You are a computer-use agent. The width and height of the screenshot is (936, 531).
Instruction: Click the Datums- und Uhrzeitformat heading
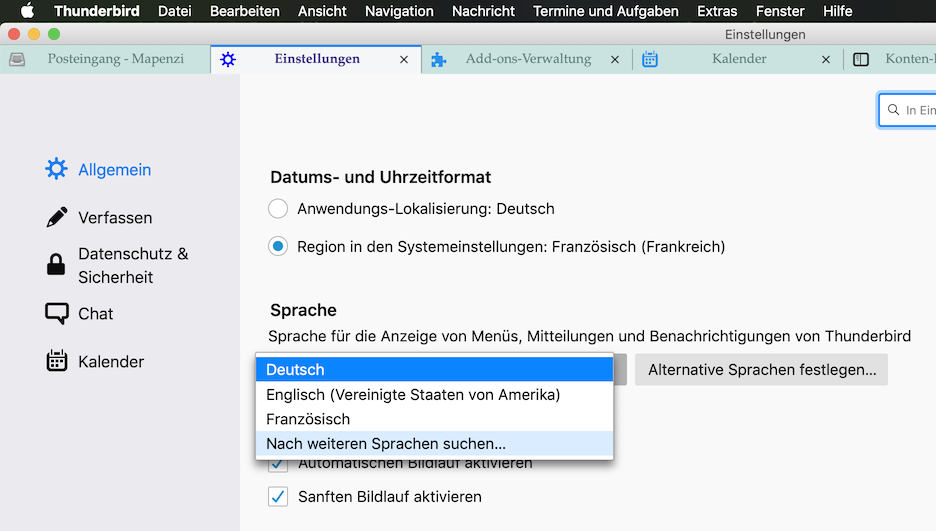pos(380,177)
